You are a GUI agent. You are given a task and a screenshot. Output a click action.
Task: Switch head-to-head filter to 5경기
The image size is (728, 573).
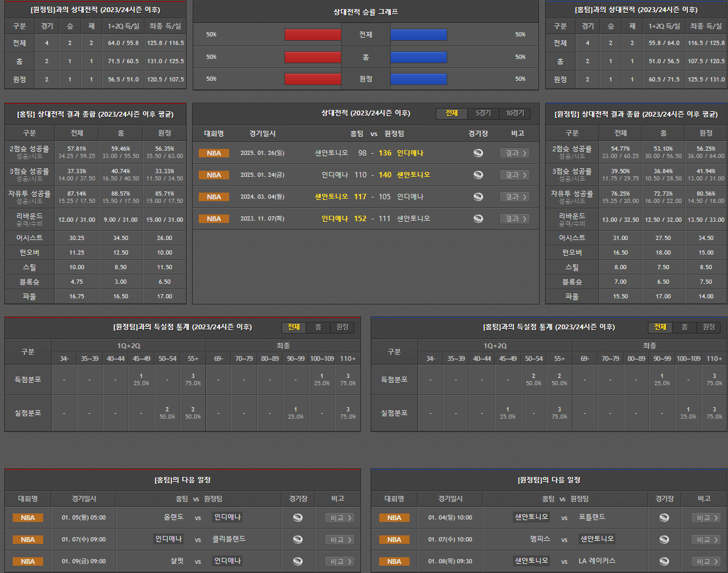483,114
